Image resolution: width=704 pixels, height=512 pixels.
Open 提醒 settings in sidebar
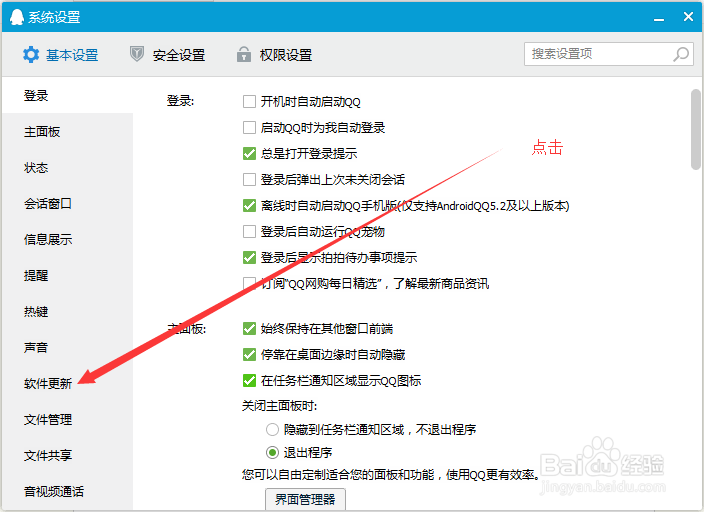point(36,275)
